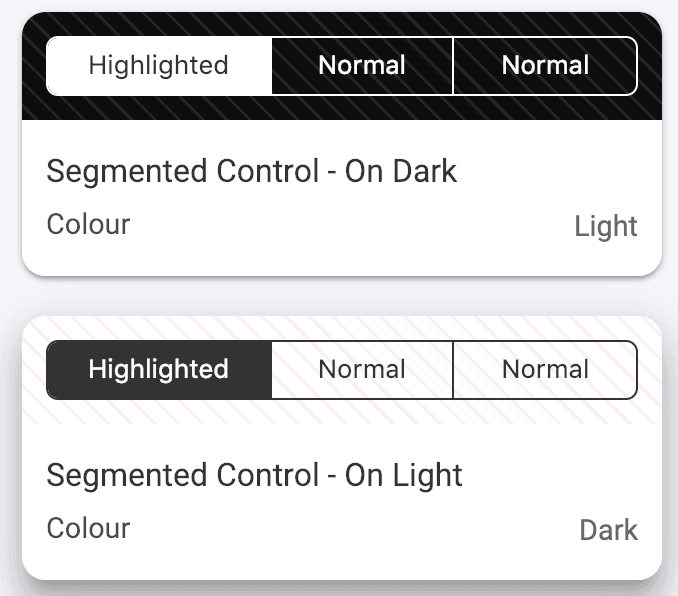Open the Dark colour value dropdown
This screenshot has height=596, width=678.
pyautogui.click(x=608, y=530)
